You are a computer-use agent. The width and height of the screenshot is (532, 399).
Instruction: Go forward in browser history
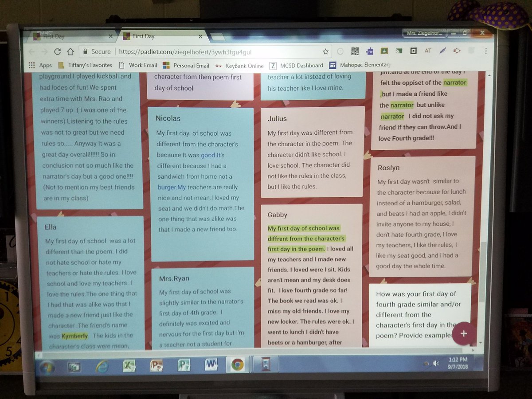[x=45, y=52]
